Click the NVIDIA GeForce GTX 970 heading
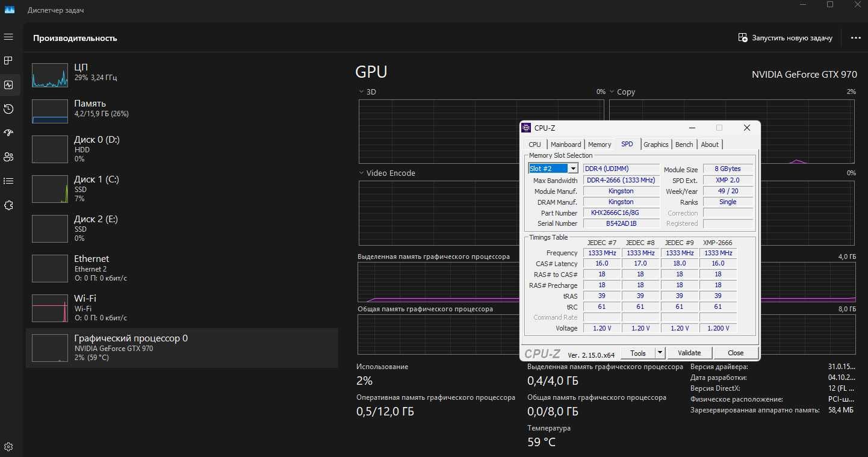Image resolution: width=868 pixels, height=457 pixels. 804,75
